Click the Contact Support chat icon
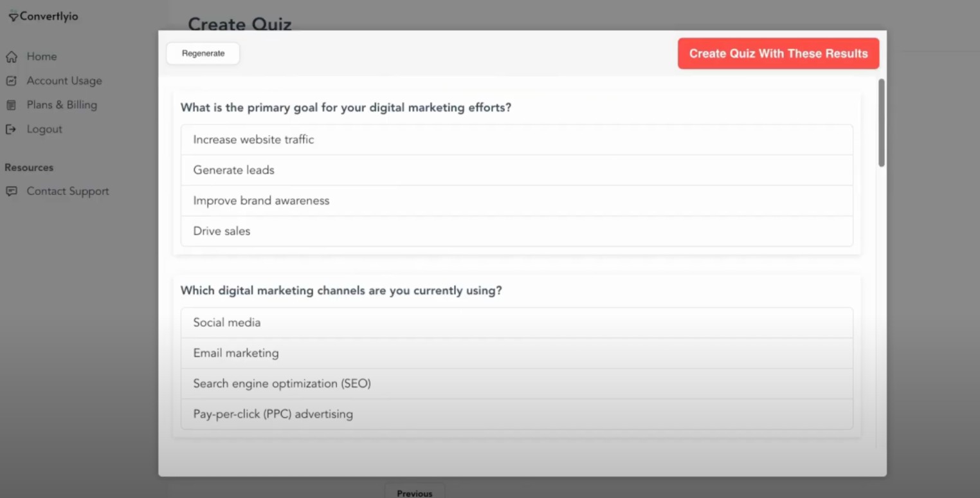The image size is (980, 498). pyautogui.click(x=12, y=191)
